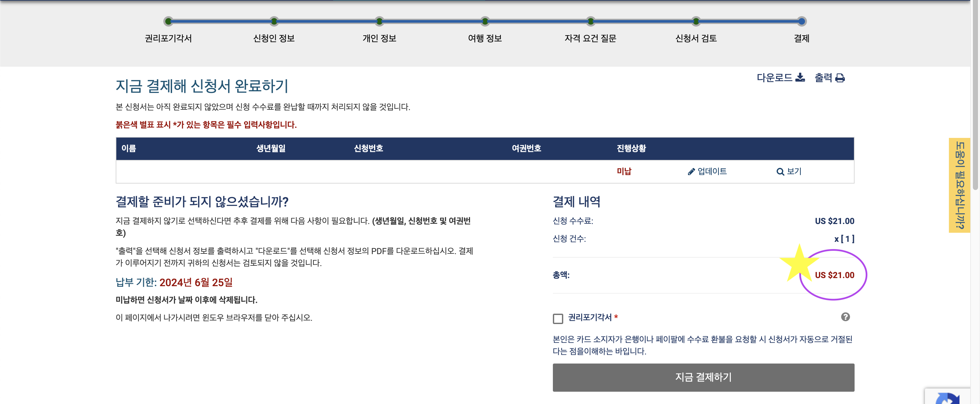The image size is (980, 404).
Task: Click the reCAPTCHA badge
Action: [947, 397]
